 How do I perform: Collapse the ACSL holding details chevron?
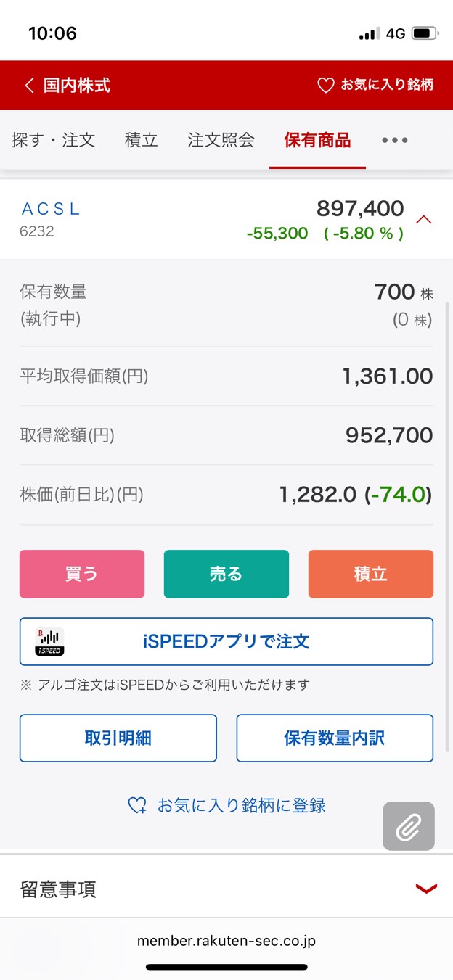(x=423, y=220)
